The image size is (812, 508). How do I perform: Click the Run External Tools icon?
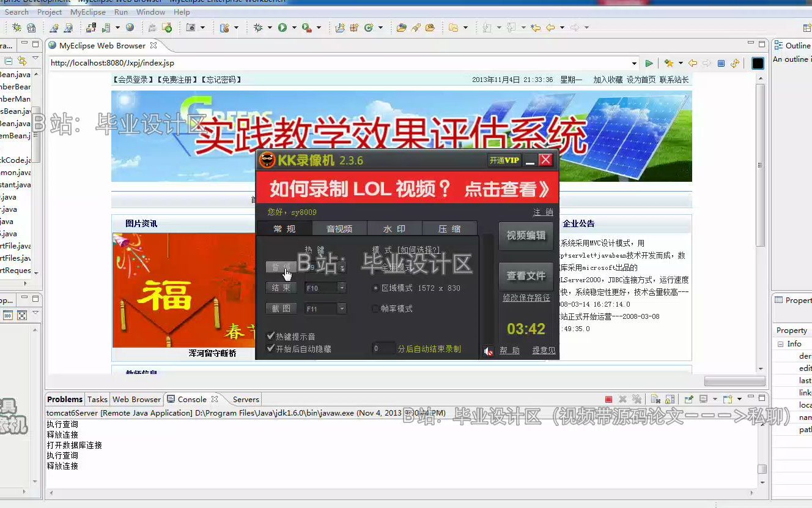tap(306, 28)
